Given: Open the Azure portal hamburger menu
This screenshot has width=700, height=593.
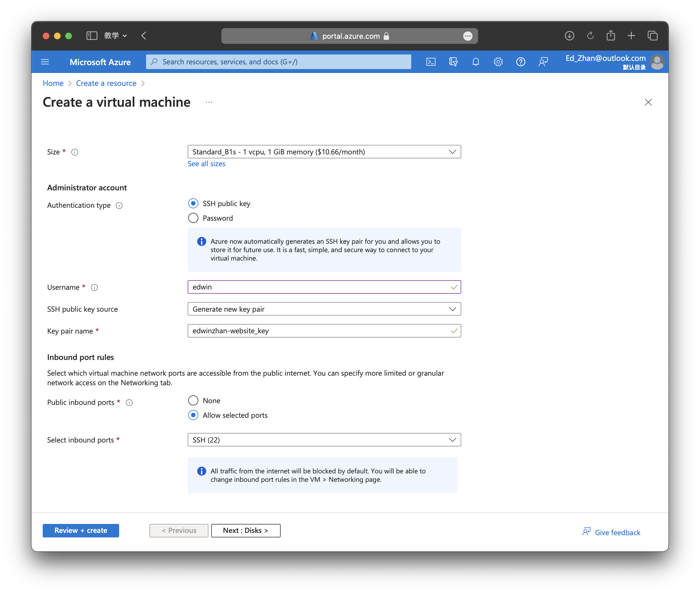Looking at the screenshot, I should tap(45, 62).
